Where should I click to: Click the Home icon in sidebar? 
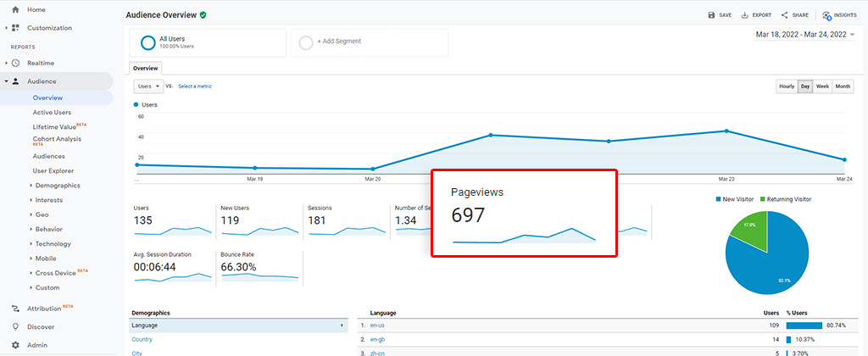pos(15,9)
